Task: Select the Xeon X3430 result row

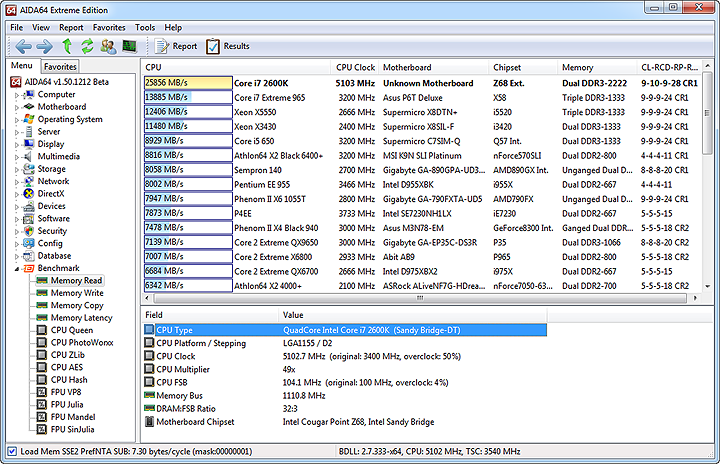Action: point(420,126)
